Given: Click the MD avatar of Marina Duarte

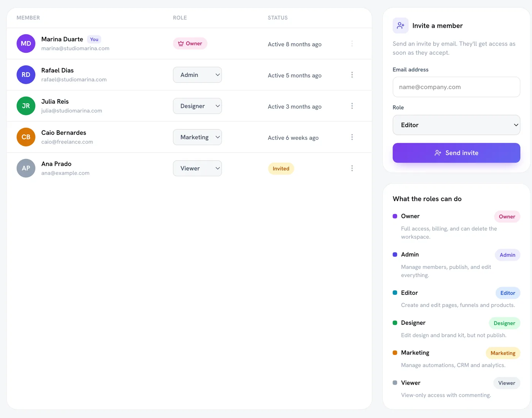Looking at the screenshot, I should point(26,44).
